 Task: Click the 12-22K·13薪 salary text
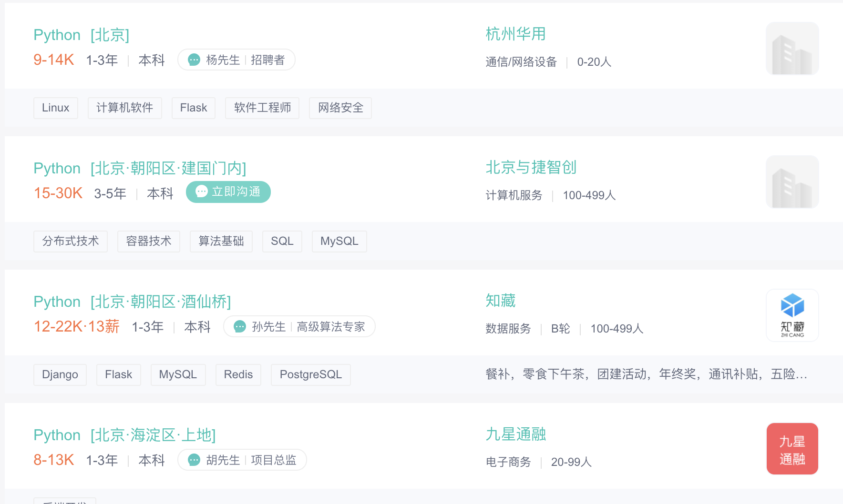(x=77, y=326)
